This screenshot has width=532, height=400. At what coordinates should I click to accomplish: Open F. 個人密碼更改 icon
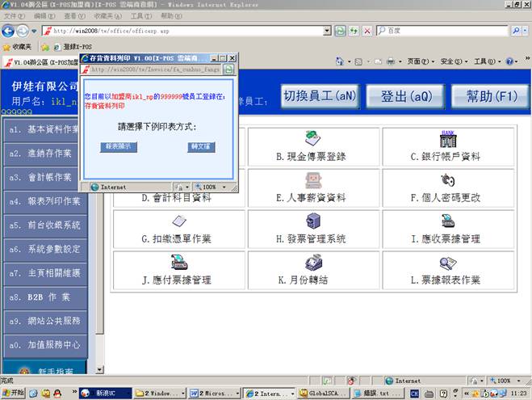[x=446, y=179]
